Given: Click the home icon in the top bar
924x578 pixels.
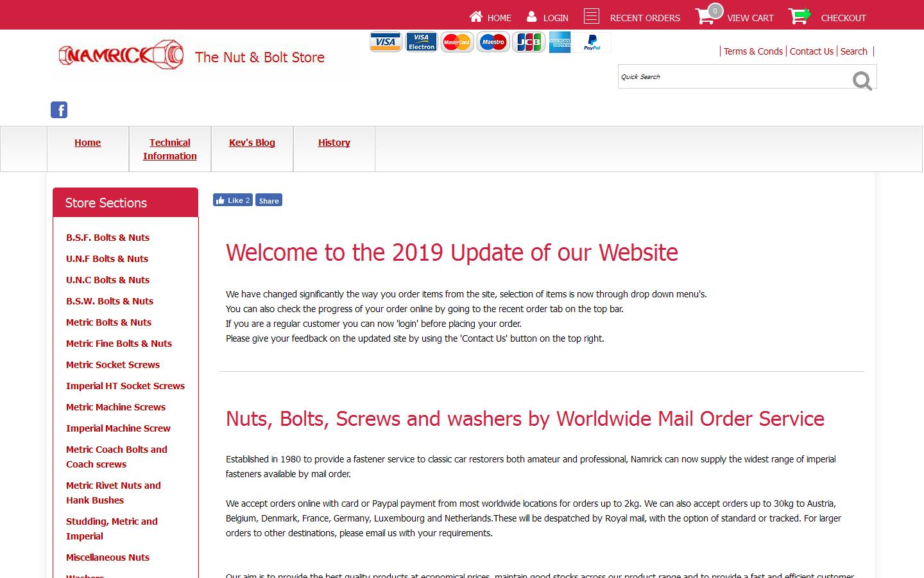Looking at the screenshot, I should click(475, 16).
